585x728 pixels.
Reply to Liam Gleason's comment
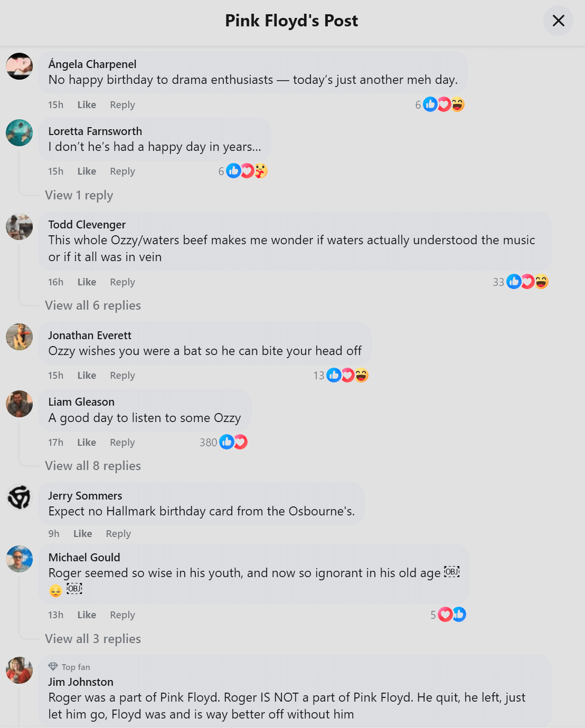click(x=122, y=442)
